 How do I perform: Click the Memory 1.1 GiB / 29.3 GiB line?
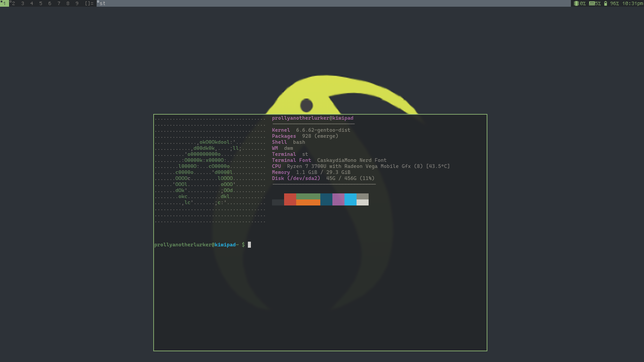click(x=311, y=172)
